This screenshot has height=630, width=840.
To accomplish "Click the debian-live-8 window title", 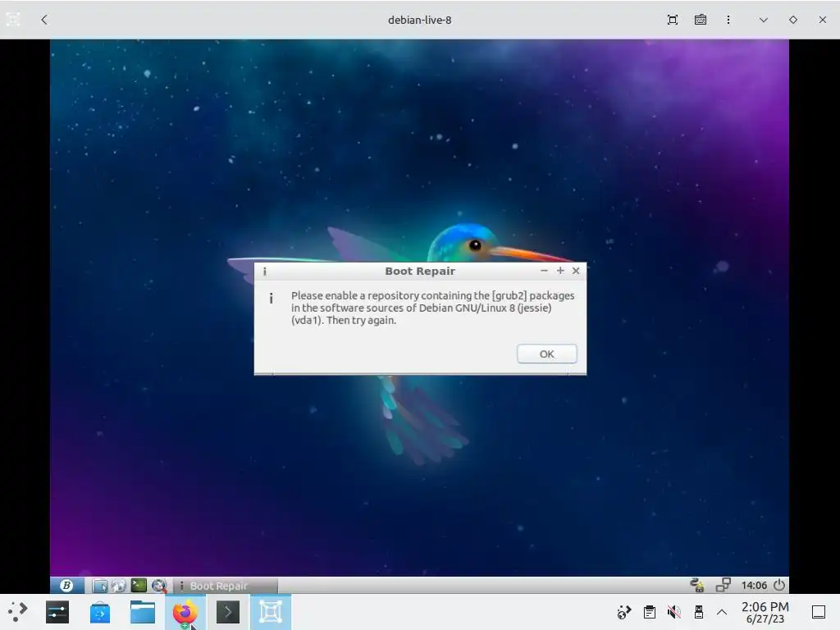I will click(419, 20).
